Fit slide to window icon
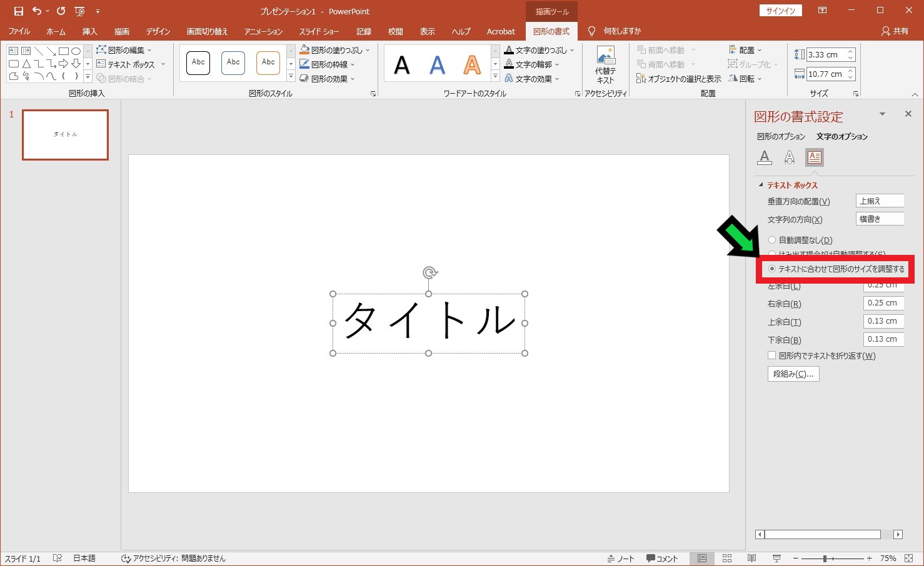 [x=909, y=559]
